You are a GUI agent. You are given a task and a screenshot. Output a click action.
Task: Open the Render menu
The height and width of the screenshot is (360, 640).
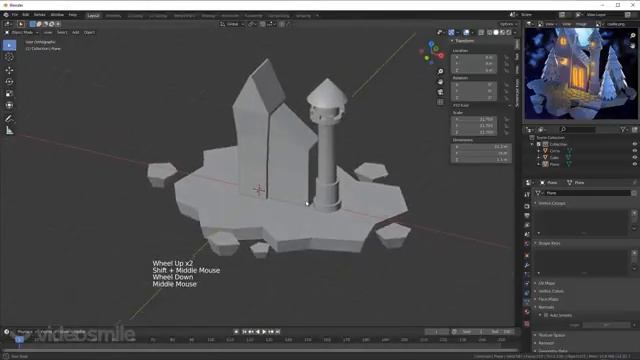[40, 15]
